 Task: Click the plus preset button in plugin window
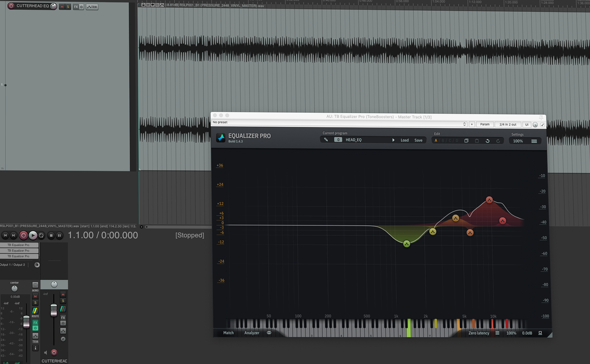coord(471,124)
